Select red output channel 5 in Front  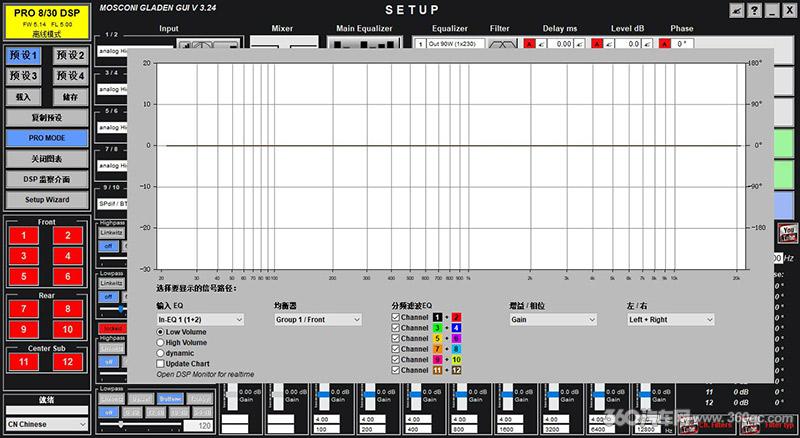point(23,276)
